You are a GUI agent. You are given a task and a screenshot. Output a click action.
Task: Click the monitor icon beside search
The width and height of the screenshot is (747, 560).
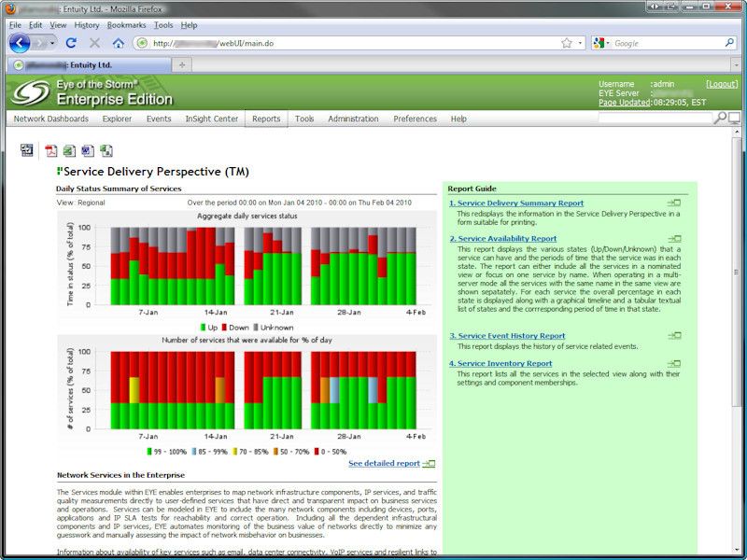[x=734, y=119]
